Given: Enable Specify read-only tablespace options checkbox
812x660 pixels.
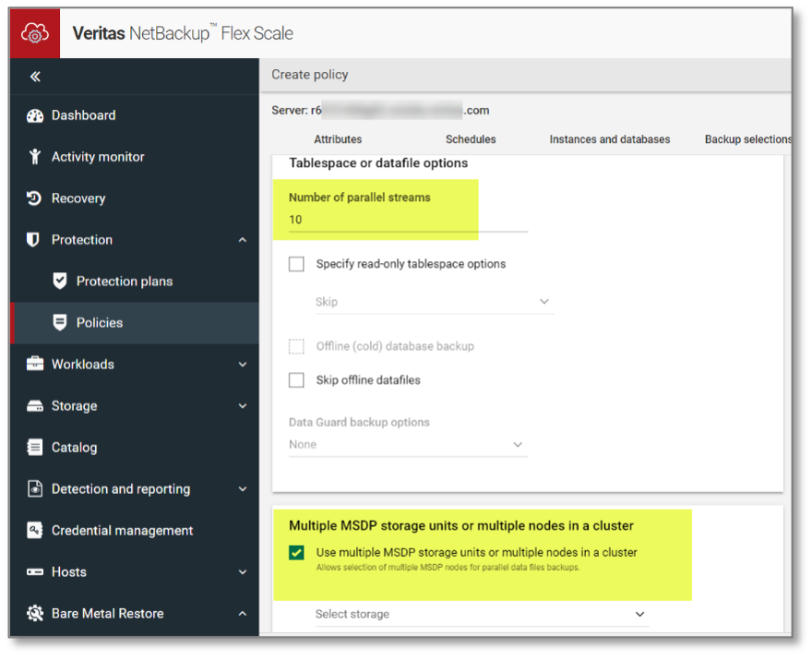Looking at the screenshot, I should [296, 264].
